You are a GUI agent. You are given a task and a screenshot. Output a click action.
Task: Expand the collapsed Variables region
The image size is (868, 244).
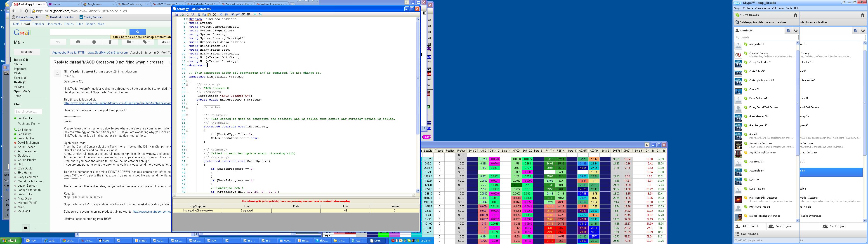187,108
